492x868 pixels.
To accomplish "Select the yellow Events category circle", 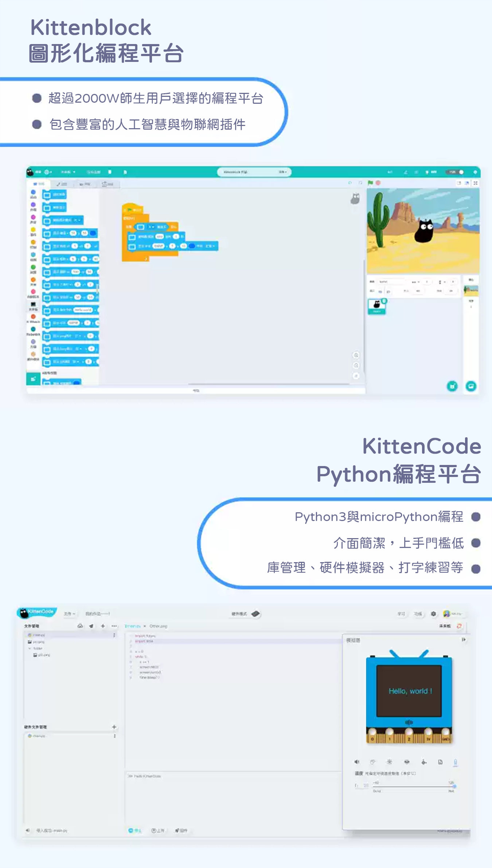I will point(33,230).
